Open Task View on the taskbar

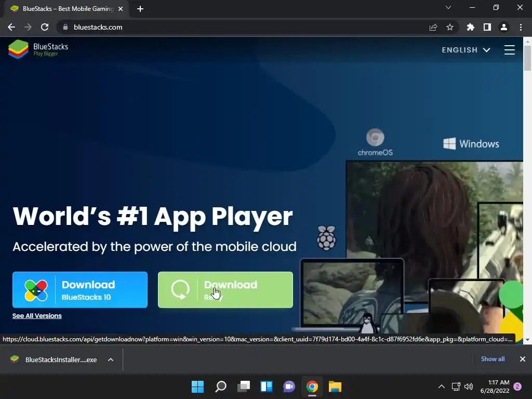coord(243,387)
